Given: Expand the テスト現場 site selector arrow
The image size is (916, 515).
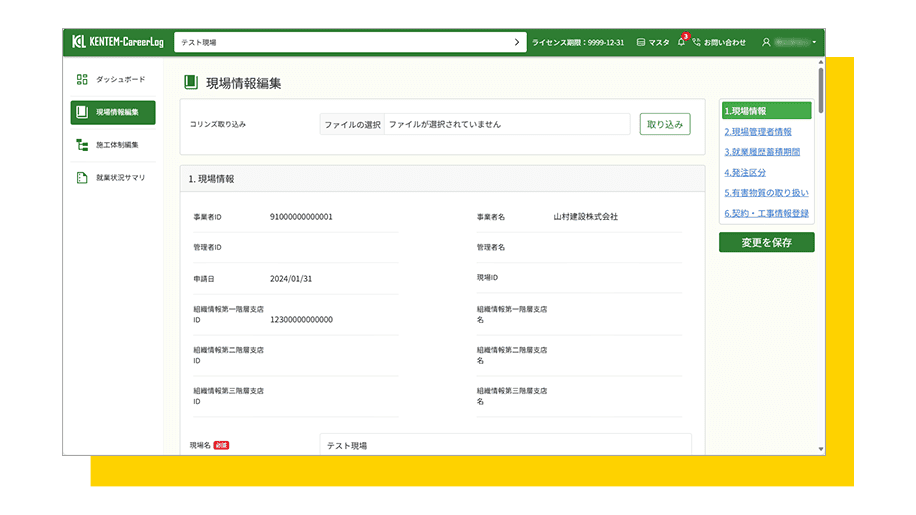Looking at the screenshot, I should tap(516, 43).
